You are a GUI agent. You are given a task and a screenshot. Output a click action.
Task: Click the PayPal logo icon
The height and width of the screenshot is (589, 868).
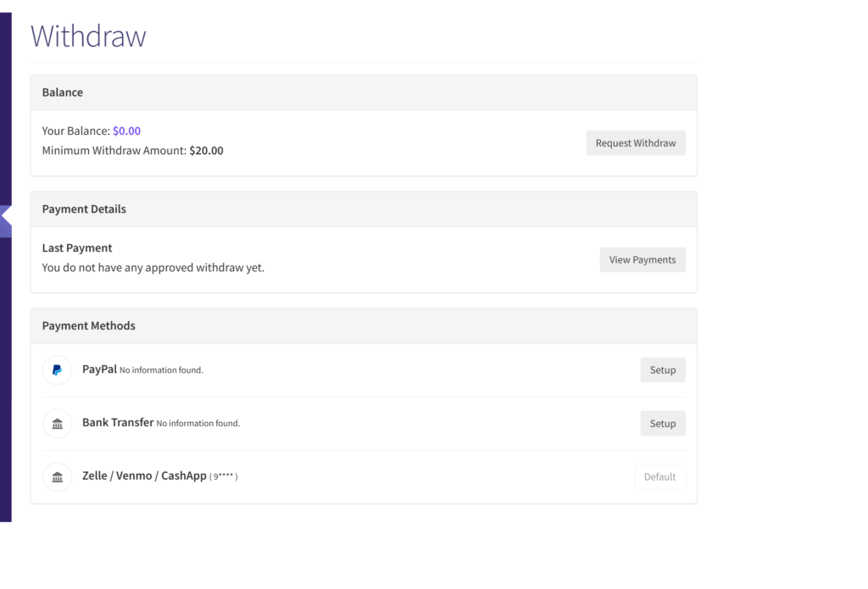pos(57,370)
